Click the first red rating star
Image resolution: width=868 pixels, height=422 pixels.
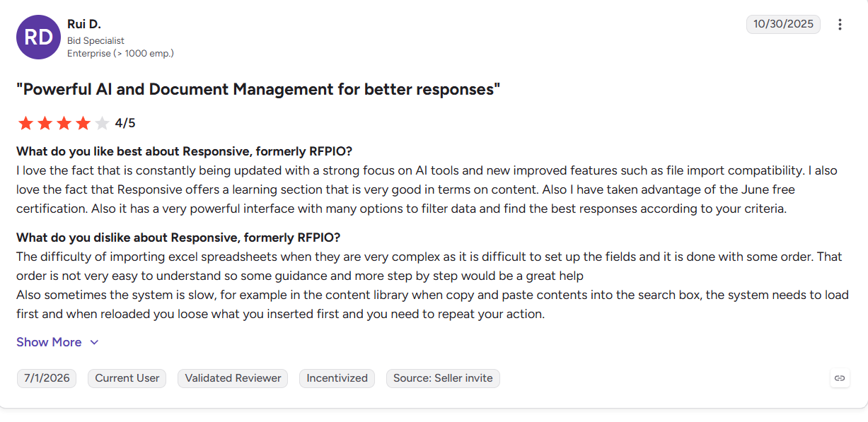[26, 124]
